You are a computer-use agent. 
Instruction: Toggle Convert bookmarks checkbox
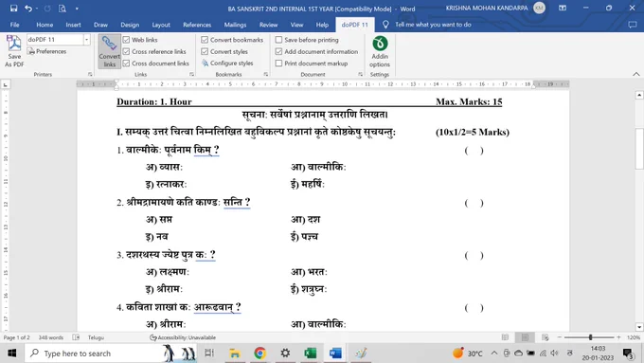pyautogui.click(x=205, y=40)
